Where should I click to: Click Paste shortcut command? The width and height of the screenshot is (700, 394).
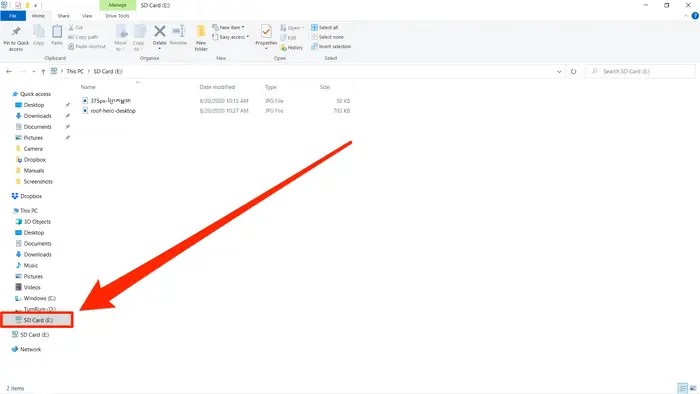click(x=87, y=46)
